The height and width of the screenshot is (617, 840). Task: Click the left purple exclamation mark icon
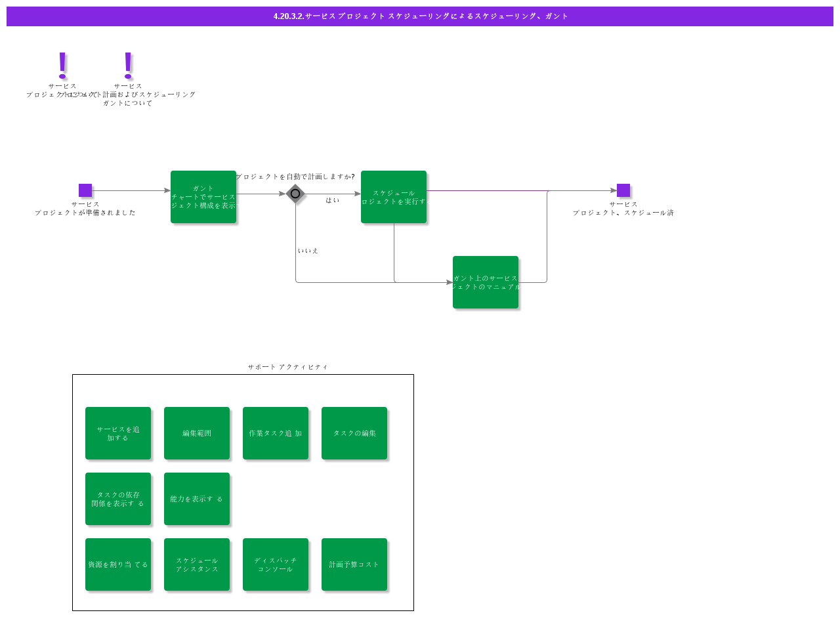62,66
